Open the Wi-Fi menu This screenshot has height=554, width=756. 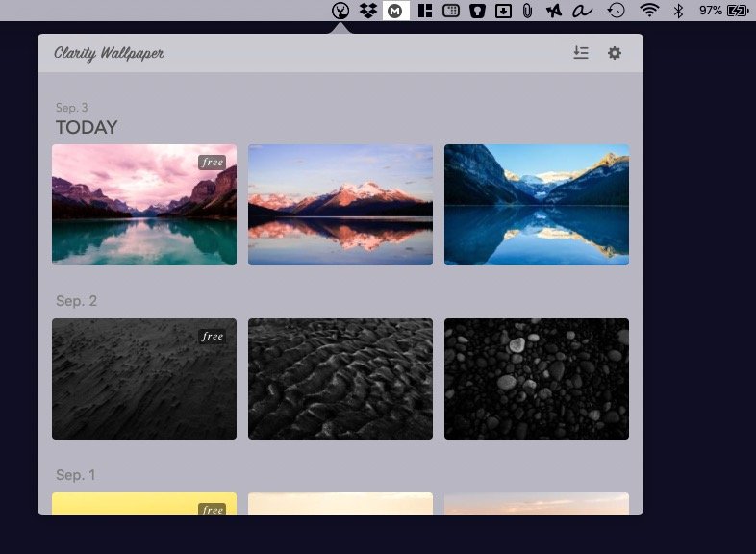[x=649, y=11]
